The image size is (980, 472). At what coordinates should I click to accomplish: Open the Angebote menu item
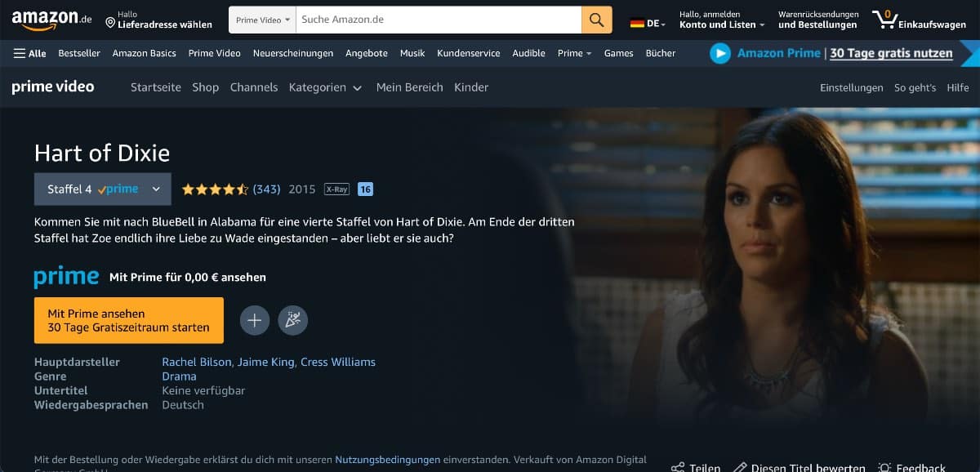point(367,53)
